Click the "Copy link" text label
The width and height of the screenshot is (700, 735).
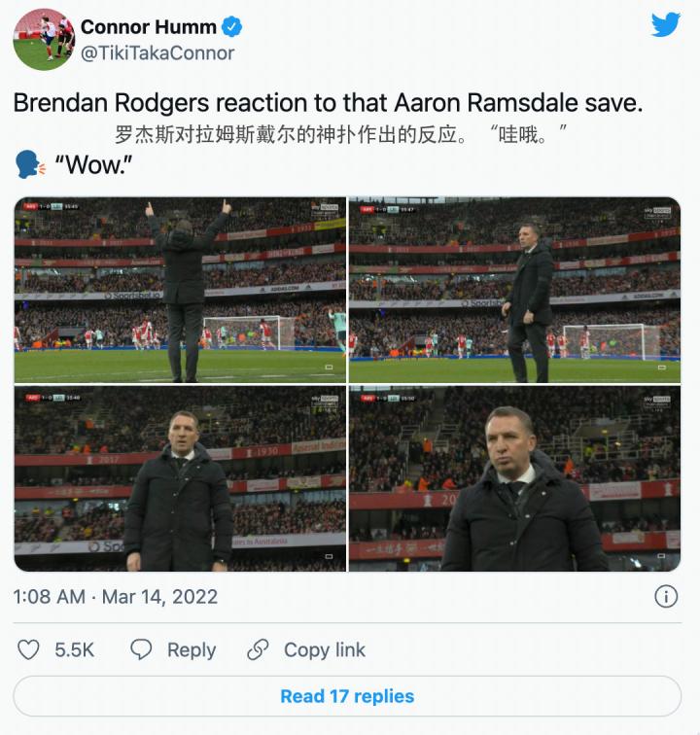click(x=325, y=650)
